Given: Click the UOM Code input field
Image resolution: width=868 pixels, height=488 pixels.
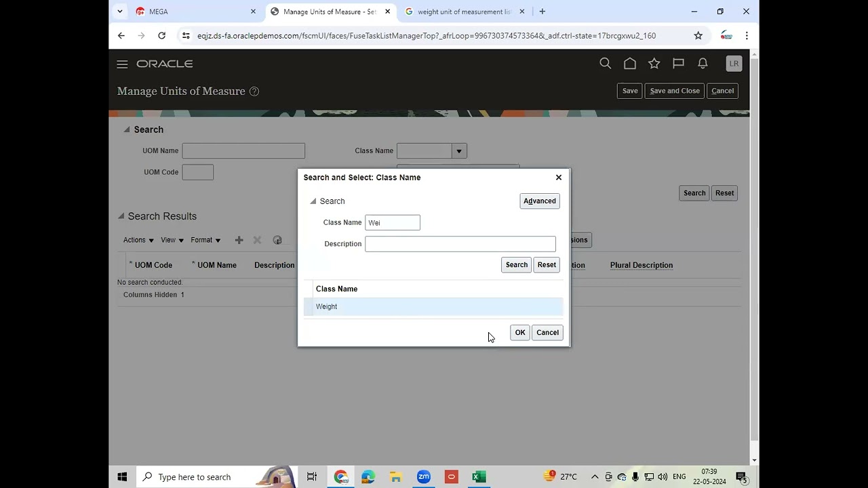Looking at the screenshot, I should click(197, 172).
